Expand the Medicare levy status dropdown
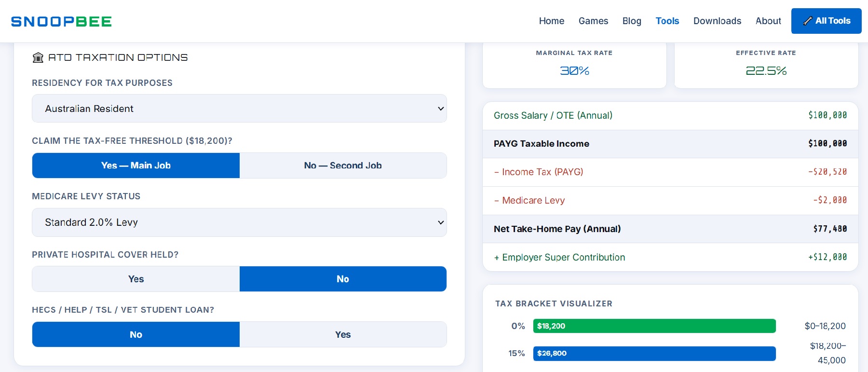Image resolution: width=868 pixels, height=372 pixels. (x=239, y=222)
